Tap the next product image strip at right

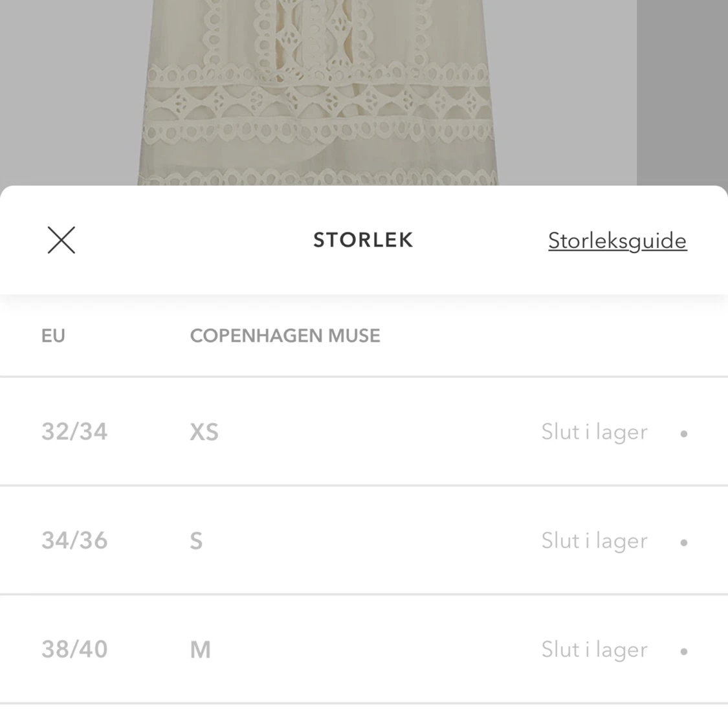click(682, 91)
